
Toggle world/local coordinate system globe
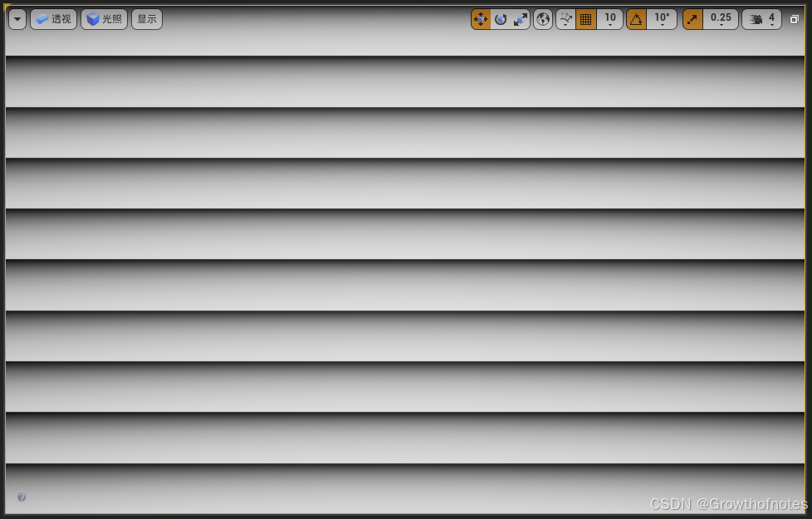(x=543, y=19)
